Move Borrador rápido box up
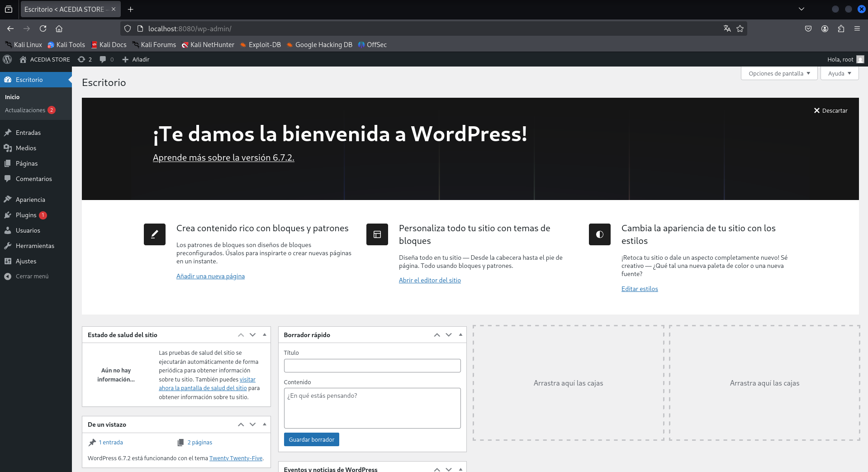This screenshot has width=868, height=472. pyautogui.click(x=437, y=335)
